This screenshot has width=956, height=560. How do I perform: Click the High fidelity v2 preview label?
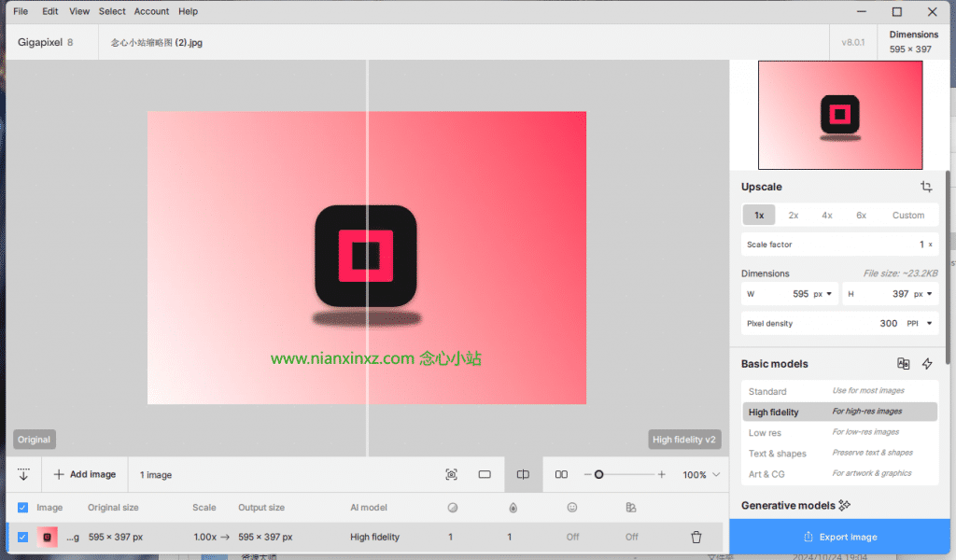(x=684, y=440)
